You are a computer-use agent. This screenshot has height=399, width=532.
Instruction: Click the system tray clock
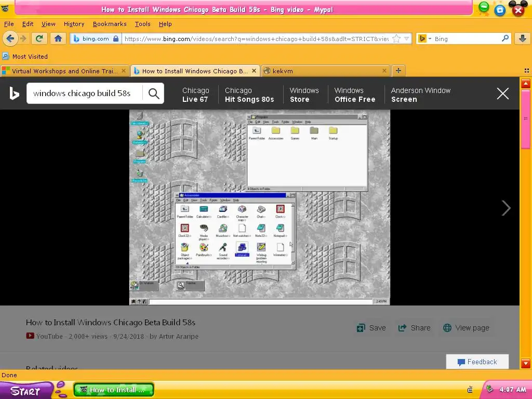513,390
